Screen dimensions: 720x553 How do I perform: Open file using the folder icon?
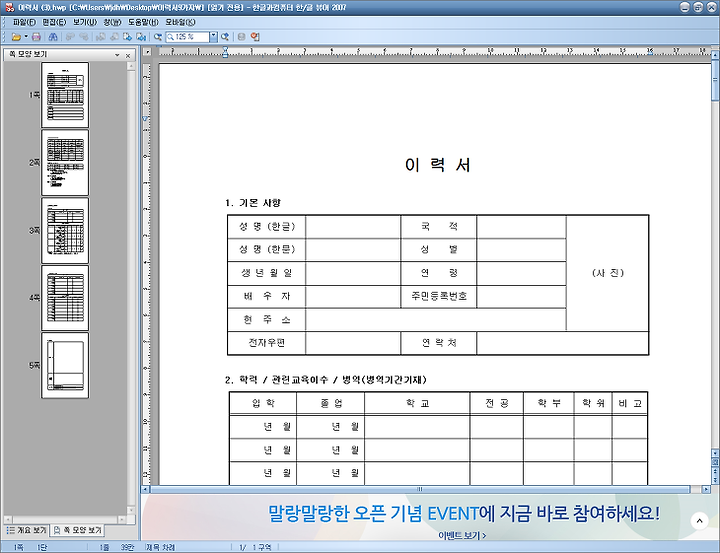tap(16, 37)
